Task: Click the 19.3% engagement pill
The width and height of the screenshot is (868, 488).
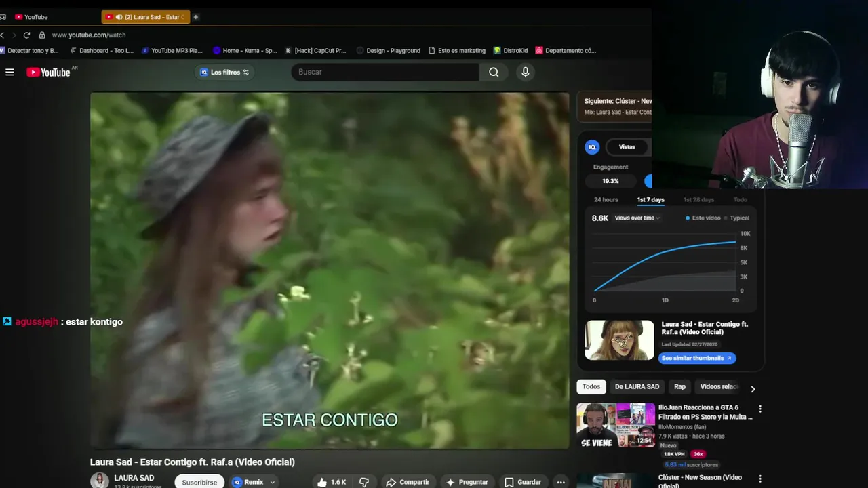Action: click(610, 181)
